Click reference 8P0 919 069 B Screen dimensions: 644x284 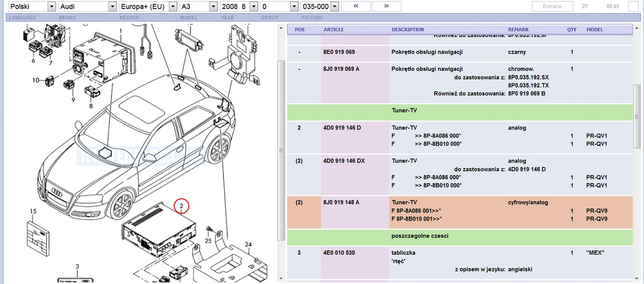[x=527, y=93]
